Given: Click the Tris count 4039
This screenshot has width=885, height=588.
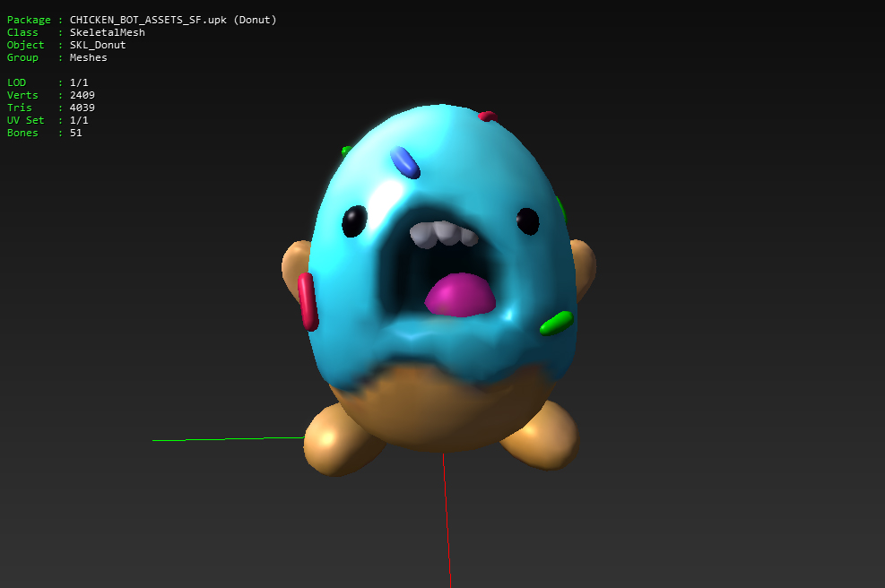Looking at the screenshot, I should tap(82, 108).
